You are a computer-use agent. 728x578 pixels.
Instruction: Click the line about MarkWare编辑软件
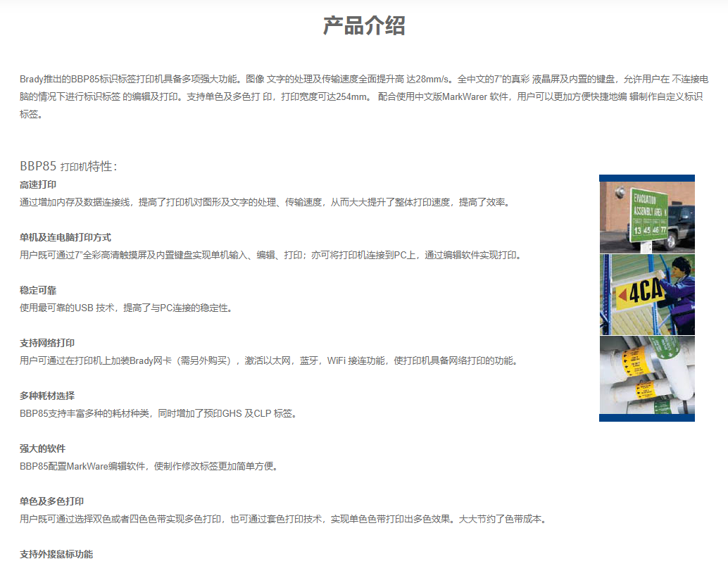click(149, 466)
